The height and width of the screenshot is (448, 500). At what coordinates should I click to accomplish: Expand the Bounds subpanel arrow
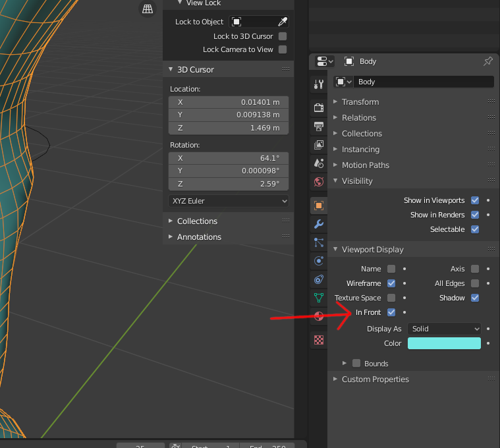(345, 363)
